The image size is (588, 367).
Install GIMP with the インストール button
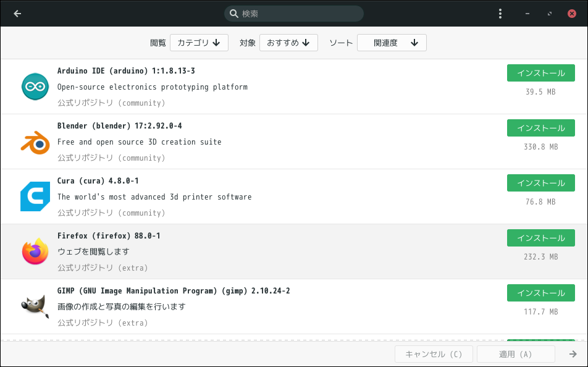pos(541,293)
